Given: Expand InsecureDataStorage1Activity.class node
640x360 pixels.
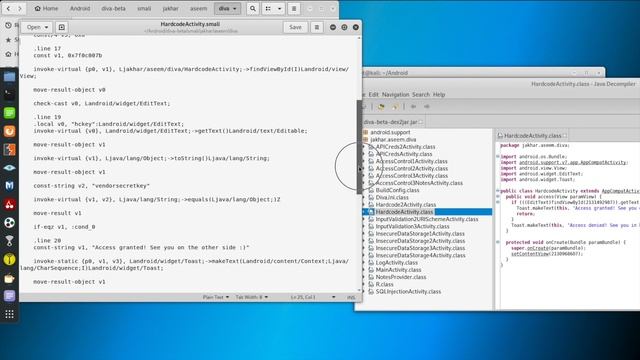Looking at the screenshot, I should tap(364, 234).
